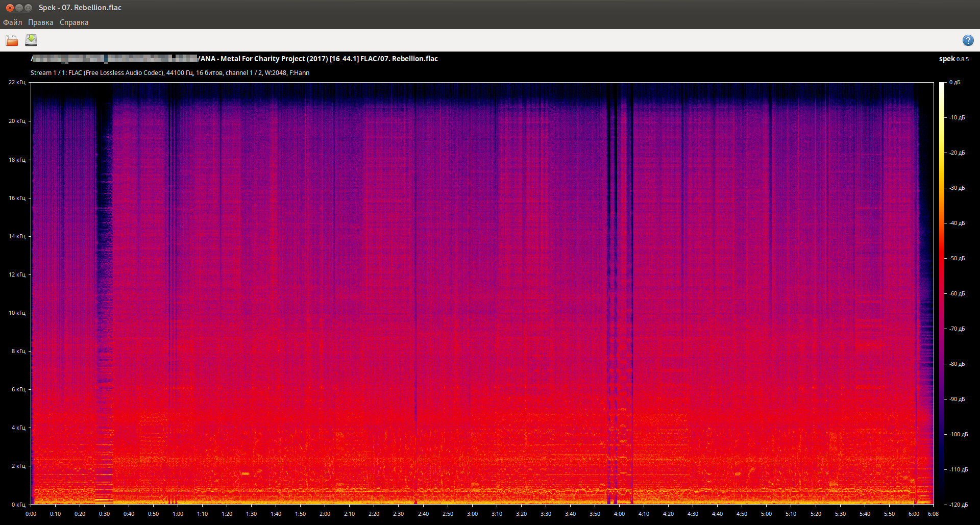Image resolution: width=980 pixels, height=525 pixels.
Task: Click the 6 кГц frequency label
Action: click(18, 389)
